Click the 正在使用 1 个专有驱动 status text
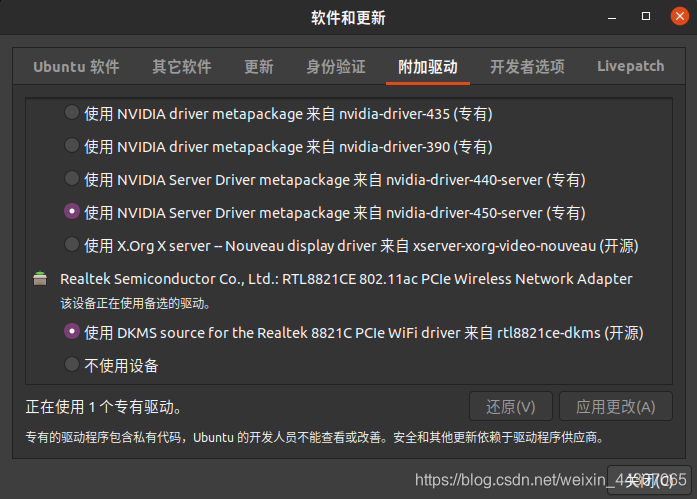Screen dimensions: 697x499 [x=103, y=407]
